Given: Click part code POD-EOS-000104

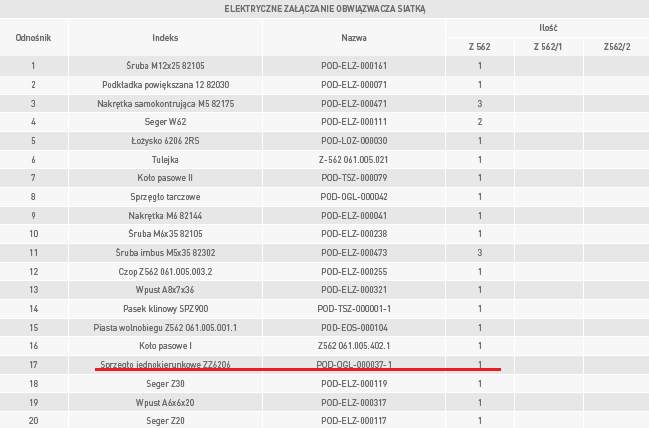Looking at the screenshot, I should click(354, 327).
